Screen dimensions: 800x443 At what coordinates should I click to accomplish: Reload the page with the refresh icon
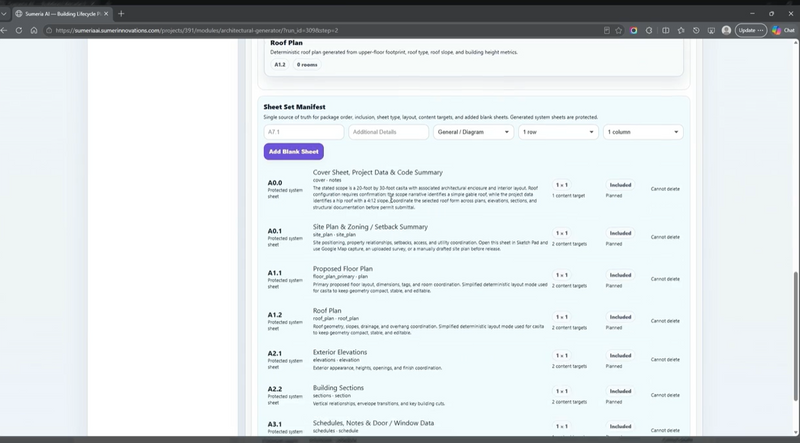(x=19, y=30)
